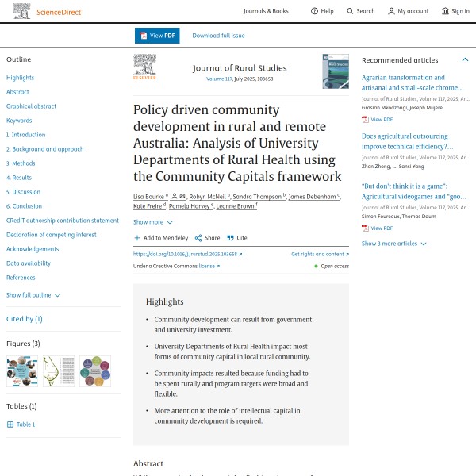Click Download full issue link
The width and height of the screenshot is (476, 476).
(x=218, y=36)
